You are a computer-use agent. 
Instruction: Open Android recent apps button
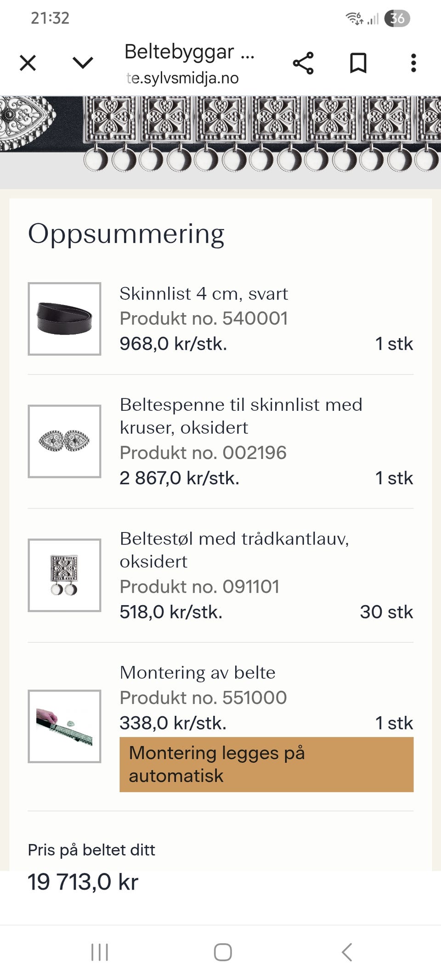pyautogui.click(x=100, y=952)
